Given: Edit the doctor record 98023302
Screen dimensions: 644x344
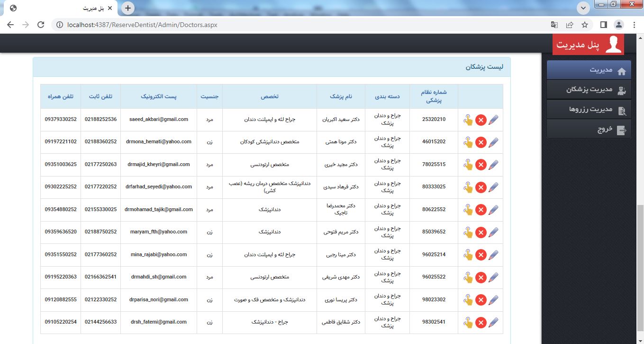Looking at the screenshot, I should tap(493, 300).
